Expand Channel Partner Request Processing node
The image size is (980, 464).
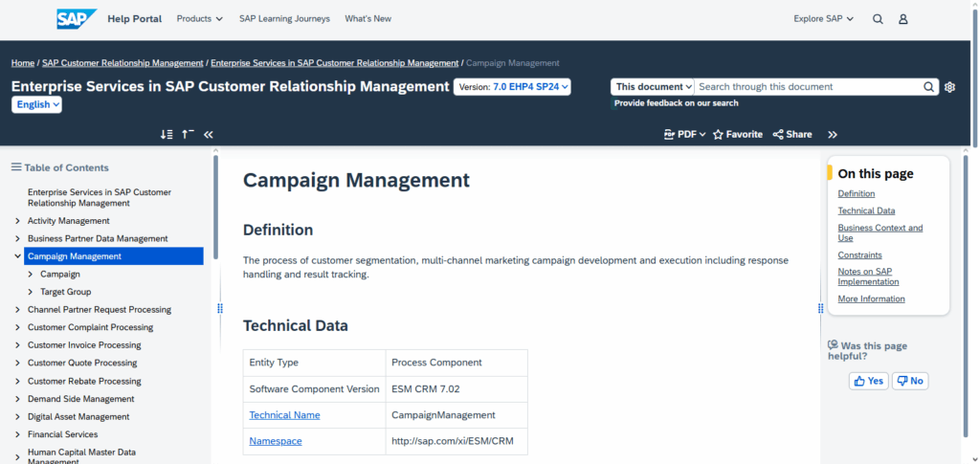coord(17,310)
